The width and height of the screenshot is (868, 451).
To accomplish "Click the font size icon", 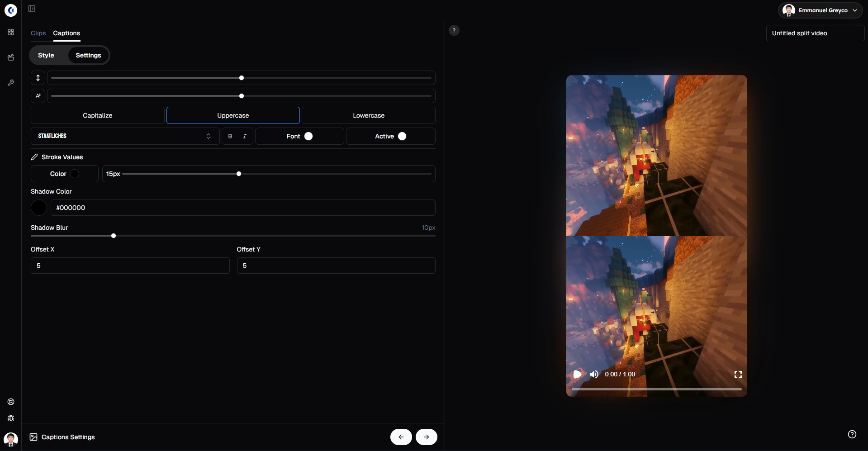I will point(38,96).
